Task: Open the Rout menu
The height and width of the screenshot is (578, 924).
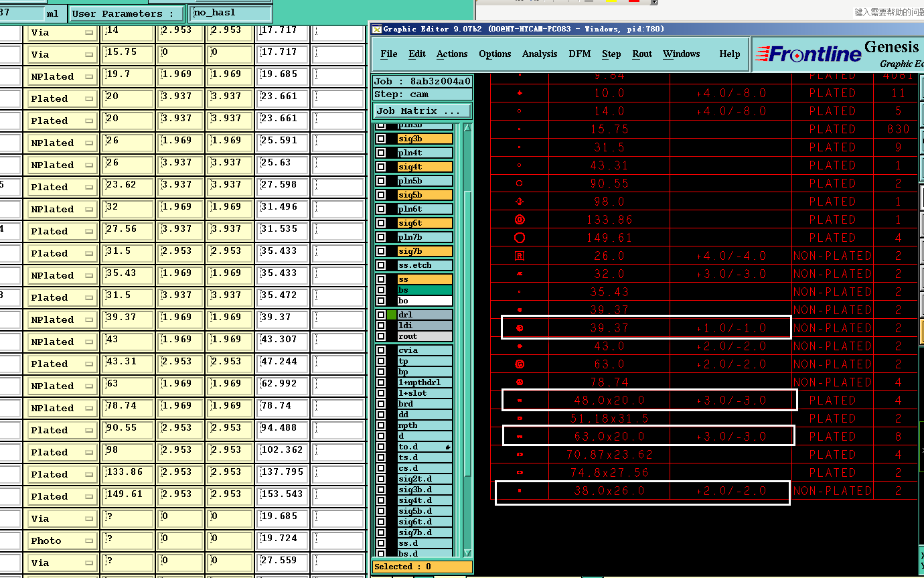Action: tap(642, 54)
